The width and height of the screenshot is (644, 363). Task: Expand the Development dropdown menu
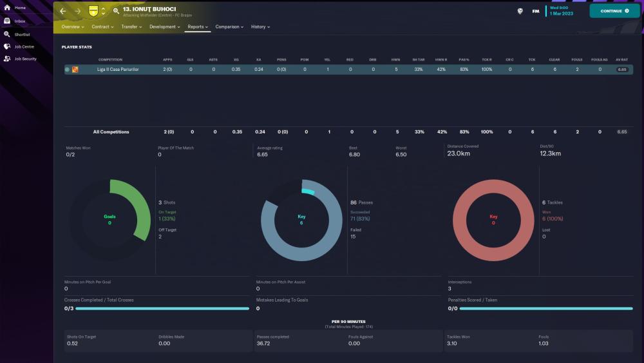(164, 27)
